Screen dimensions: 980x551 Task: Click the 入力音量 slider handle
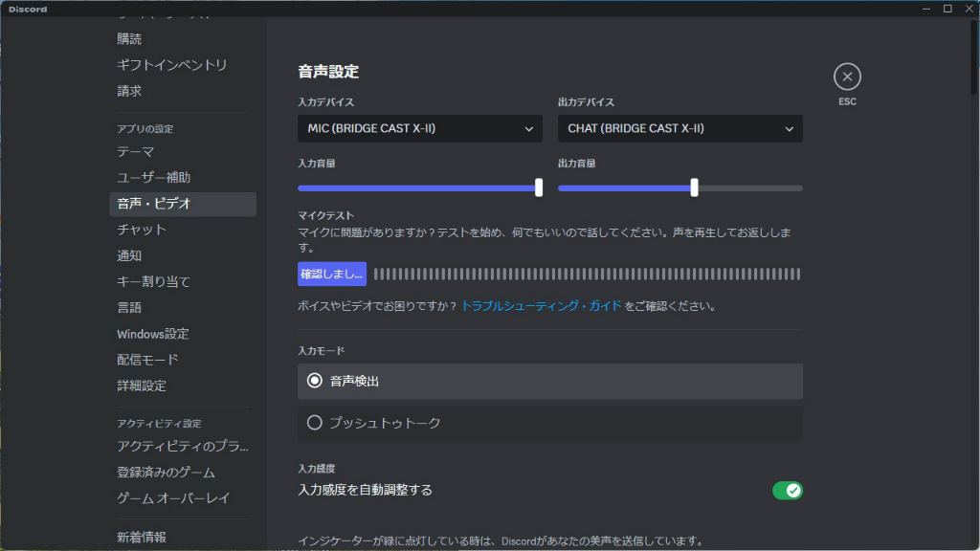point(539,187)
